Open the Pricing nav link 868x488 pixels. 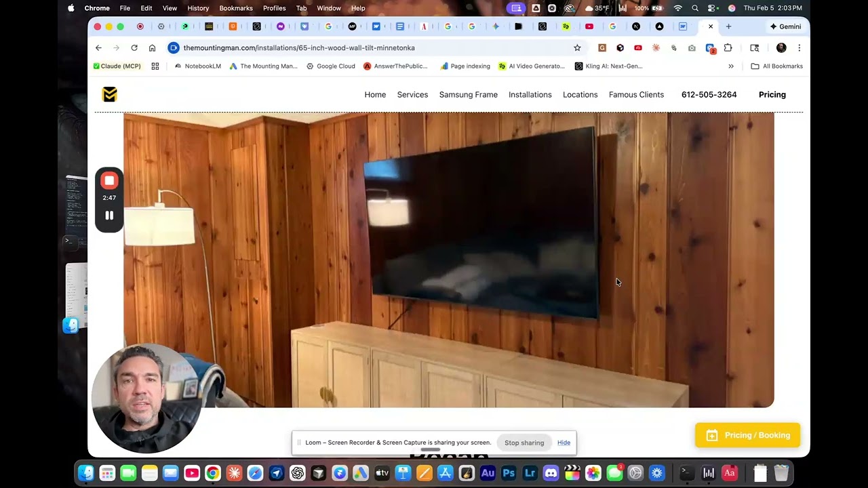772,94
